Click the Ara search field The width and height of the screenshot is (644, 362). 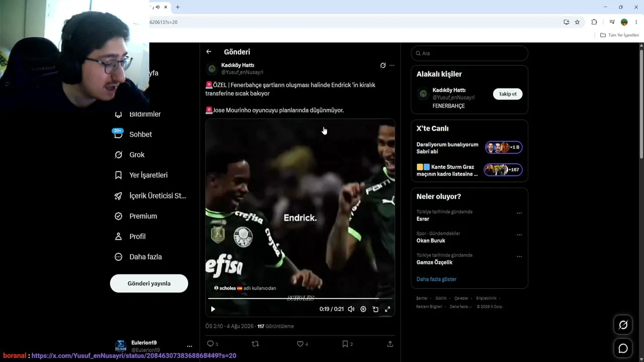coord(469,53)
